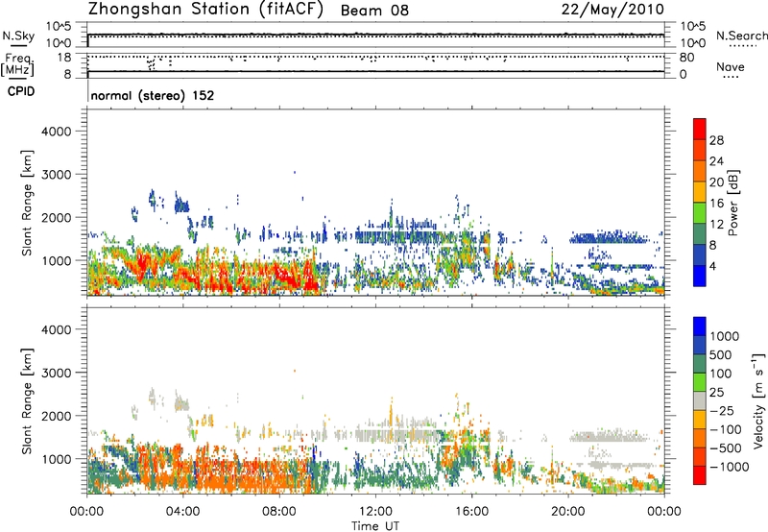Click the "08:00" time tick label
Image resolution: width=768 pixels, height=532 pixels.
point(279,512)
